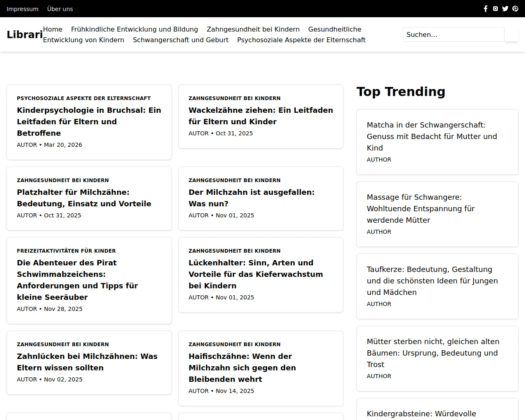Image resolution: width=525 pixels, height=420 pixels.
Task: Select Home in the navigation menu
Action: [x=52, y=29]
